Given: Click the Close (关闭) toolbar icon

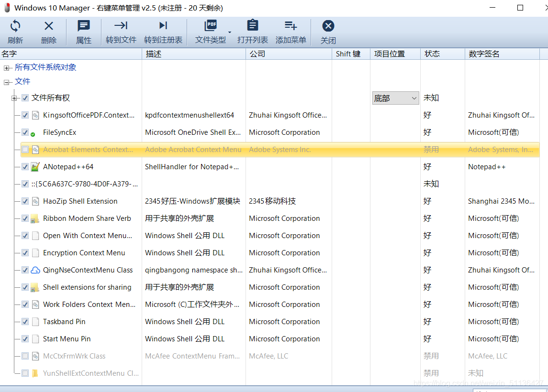Looking at the screenshot, I should pyautogui.click(x=328, y=26).
